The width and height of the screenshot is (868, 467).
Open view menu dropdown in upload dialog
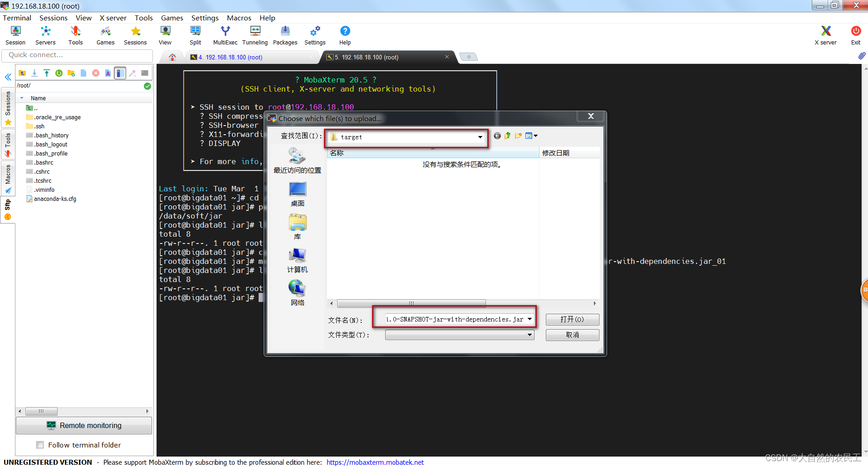click(x=531, y=136)
